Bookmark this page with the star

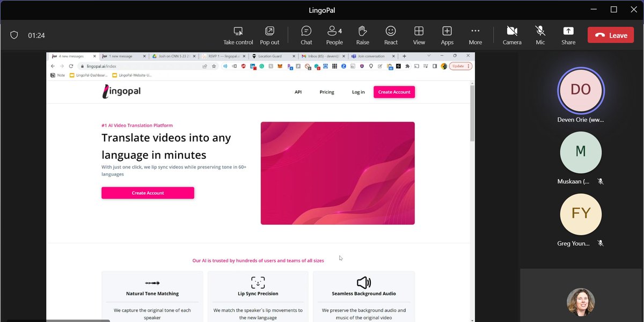click(214, 66)
